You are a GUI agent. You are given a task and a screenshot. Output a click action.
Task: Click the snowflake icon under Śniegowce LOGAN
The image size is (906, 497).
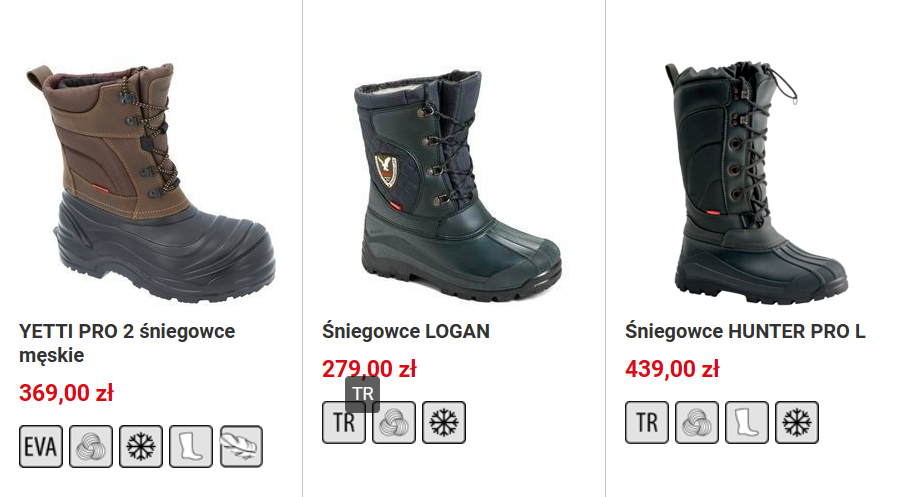click(444, 422)
